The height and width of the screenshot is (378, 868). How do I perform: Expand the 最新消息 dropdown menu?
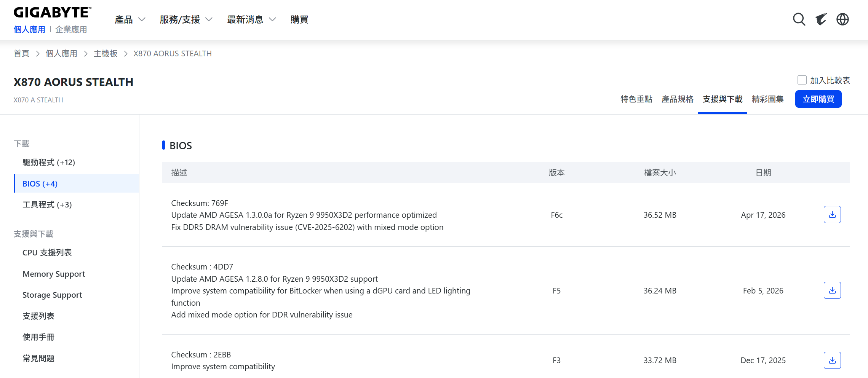point(251,19)
